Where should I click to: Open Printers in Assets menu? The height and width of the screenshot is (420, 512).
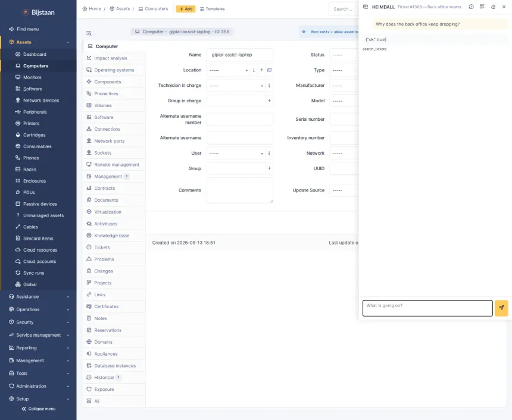tap(39, 123)
